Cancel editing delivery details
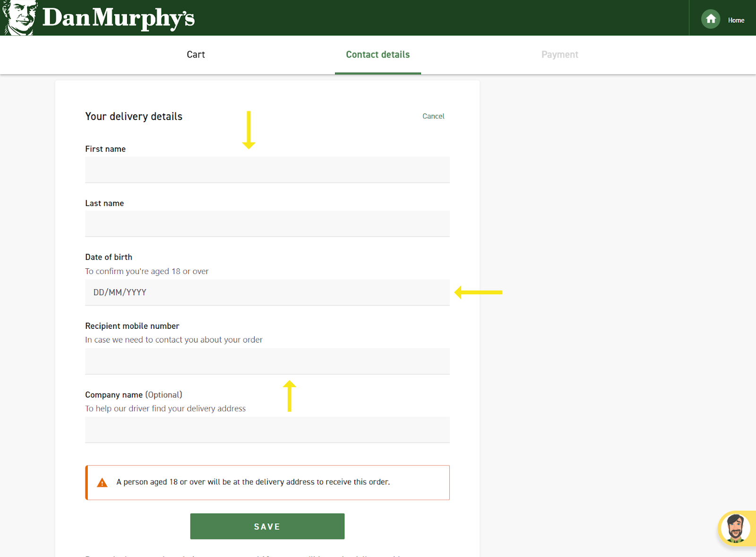The height and width of the screenshot is (557, 756). pyautogui.click(x=433, y=116)
